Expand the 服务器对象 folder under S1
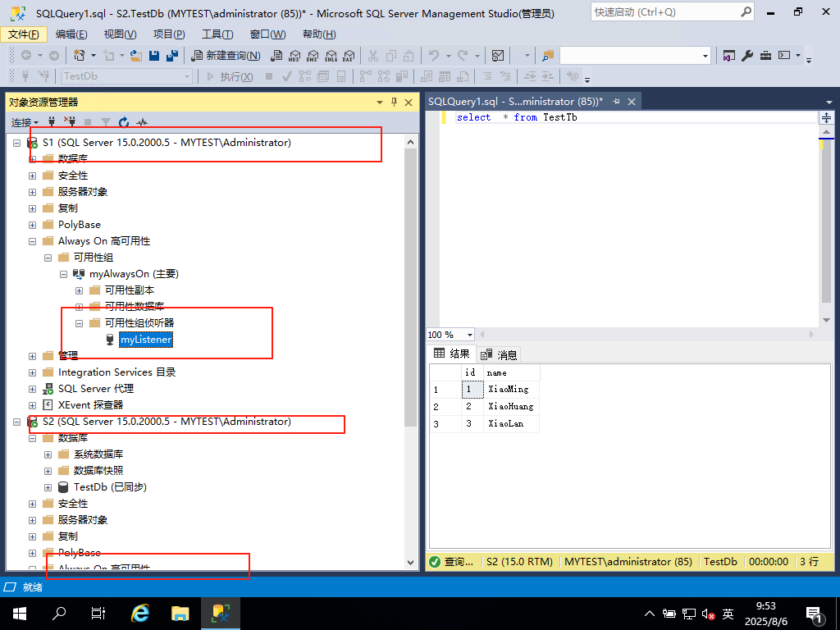Screen dimensions: 840x630 (32, 192)
